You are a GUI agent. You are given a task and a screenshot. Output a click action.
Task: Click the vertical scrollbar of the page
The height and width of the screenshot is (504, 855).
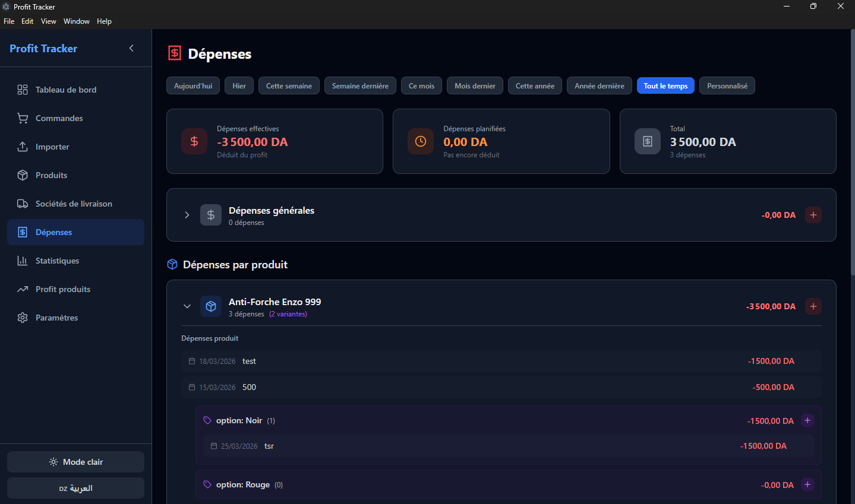click(851, 148)
